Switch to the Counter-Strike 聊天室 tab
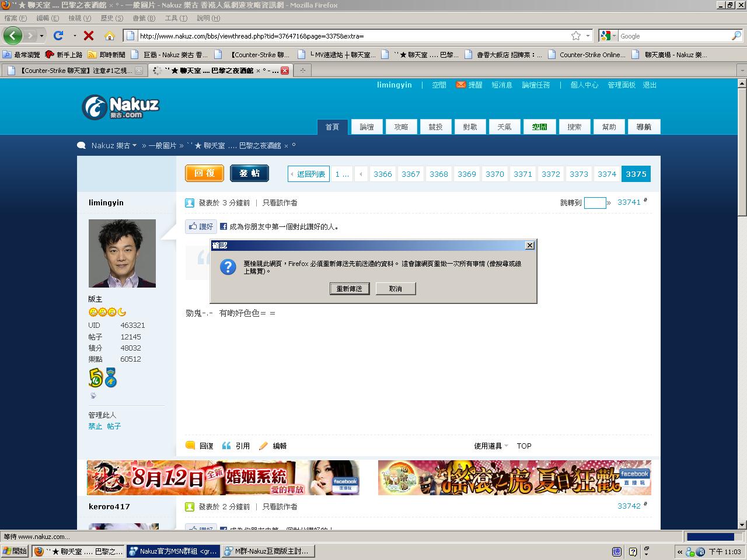This screenshot has height=560, width=747. tap(75, 71)
